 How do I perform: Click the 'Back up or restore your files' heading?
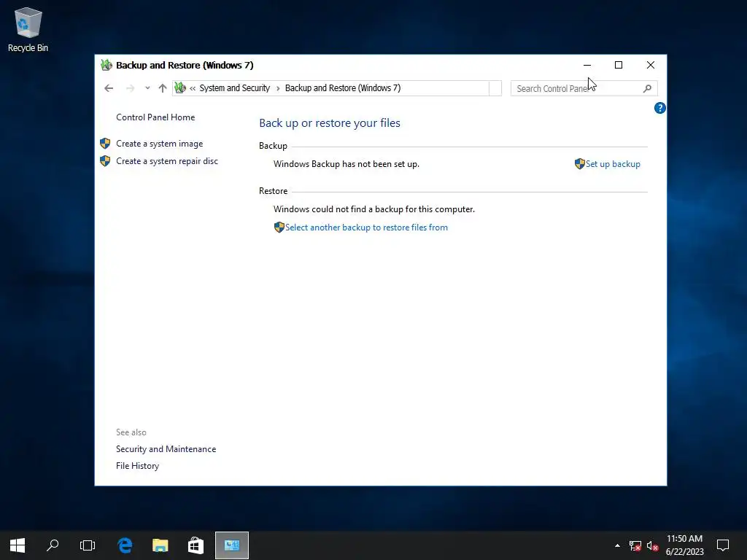(x=330, y=122)
